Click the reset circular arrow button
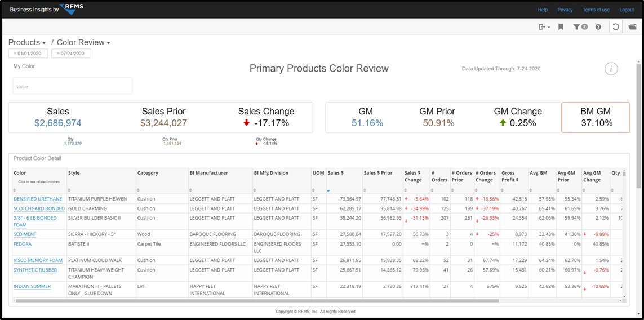Screen dimensions: 644x320 [616, 26]
